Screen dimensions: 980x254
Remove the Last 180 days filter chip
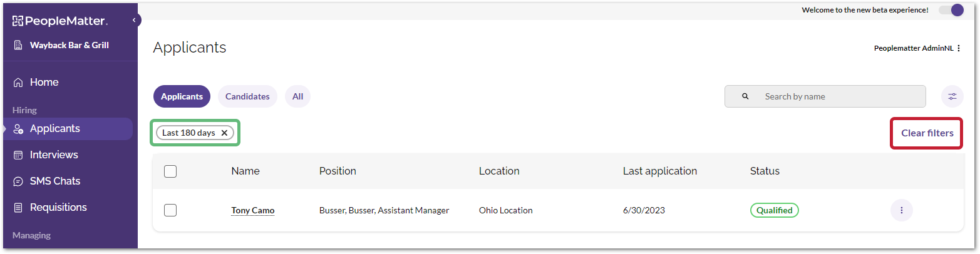click(224, 133)
